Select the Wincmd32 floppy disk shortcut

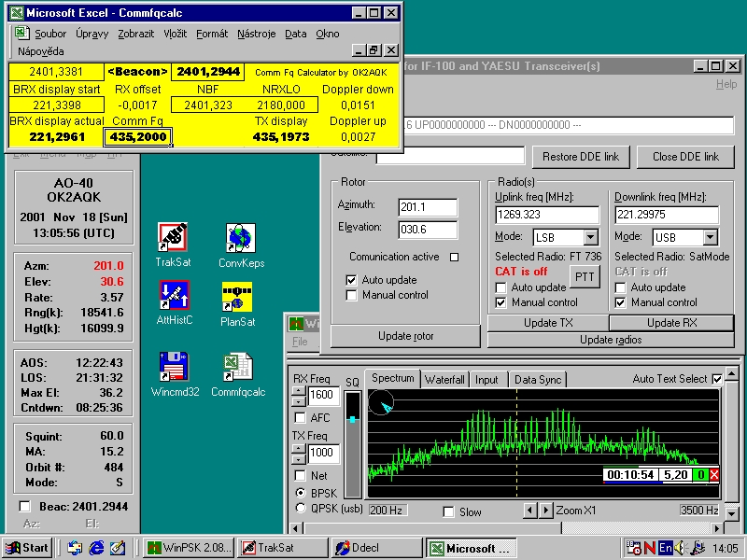(175, 367)
